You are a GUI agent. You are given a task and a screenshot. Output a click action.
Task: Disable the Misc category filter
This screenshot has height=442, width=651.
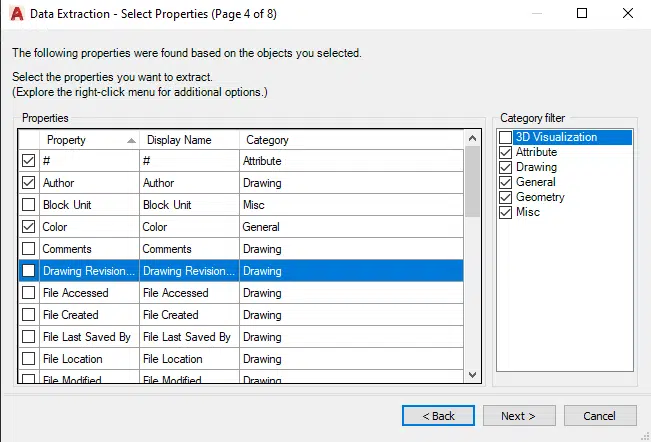point(505,212)
